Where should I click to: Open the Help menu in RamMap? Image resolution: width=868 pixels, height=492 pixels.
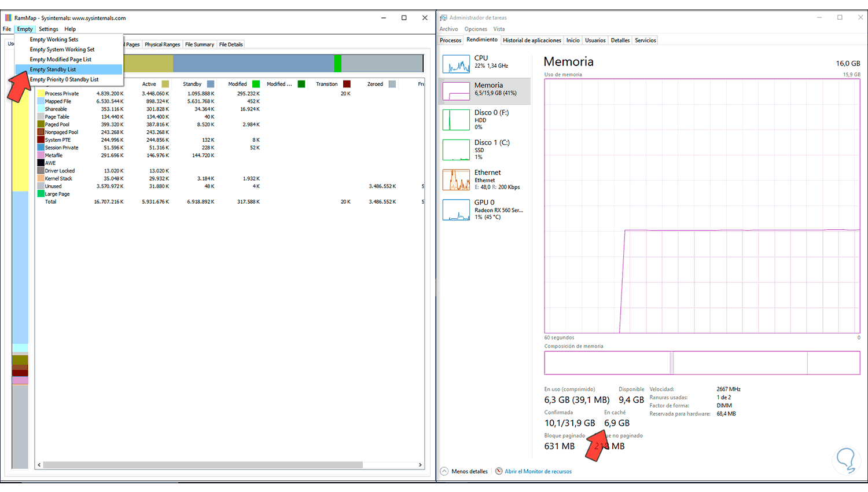(x=70, y=29)
